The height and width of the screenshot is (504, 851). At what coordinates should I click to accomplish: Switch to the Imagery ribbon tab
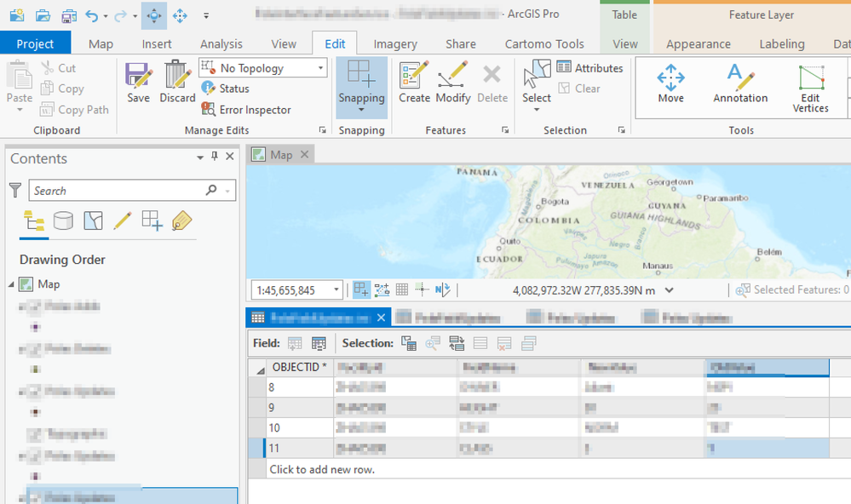[x=395, y=44]
